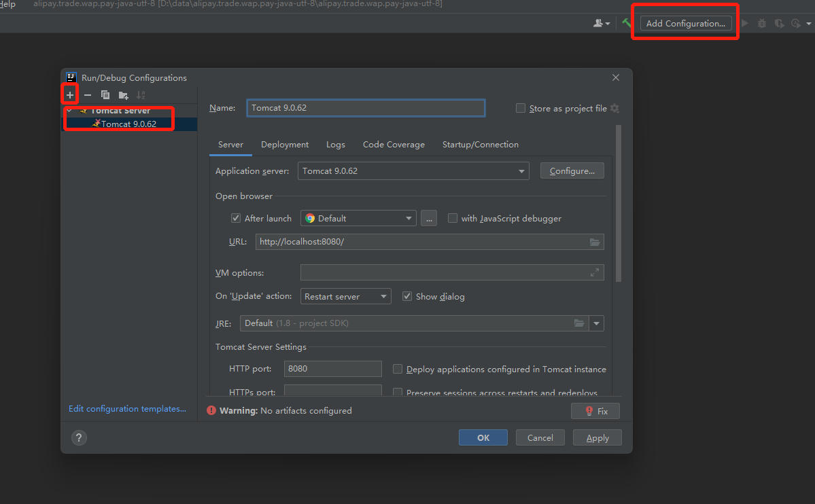Open the browser Default dropdown
Viewport: 815px width, 504px height.
coord(358,218)
